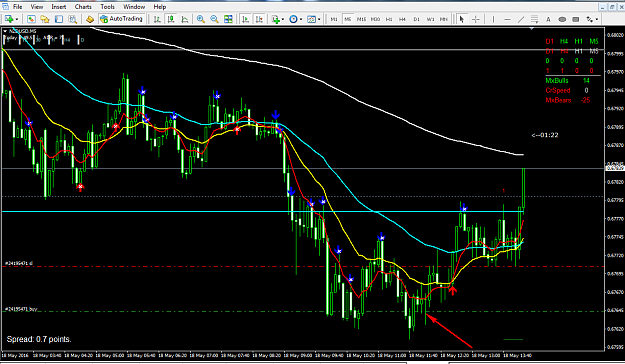Click the application icon beside File

click(5, 7)
